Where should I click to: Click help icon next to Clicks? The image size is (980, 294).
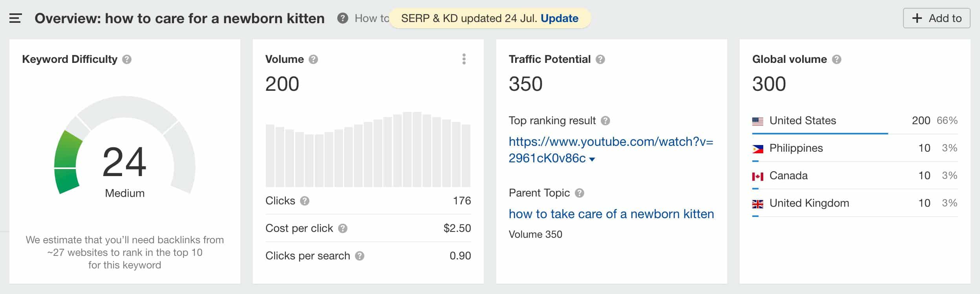pyautogui.click(x=305, y=201)
